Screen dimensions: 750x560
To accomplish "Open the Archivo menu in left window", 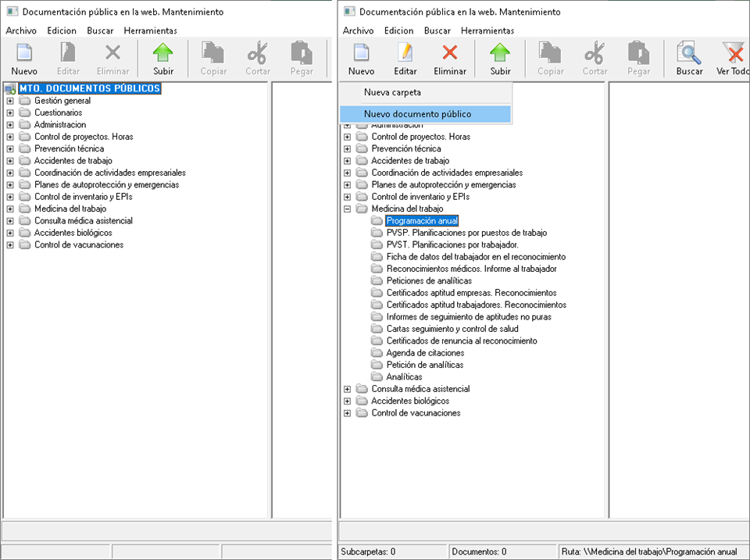I will coord(21,30).
